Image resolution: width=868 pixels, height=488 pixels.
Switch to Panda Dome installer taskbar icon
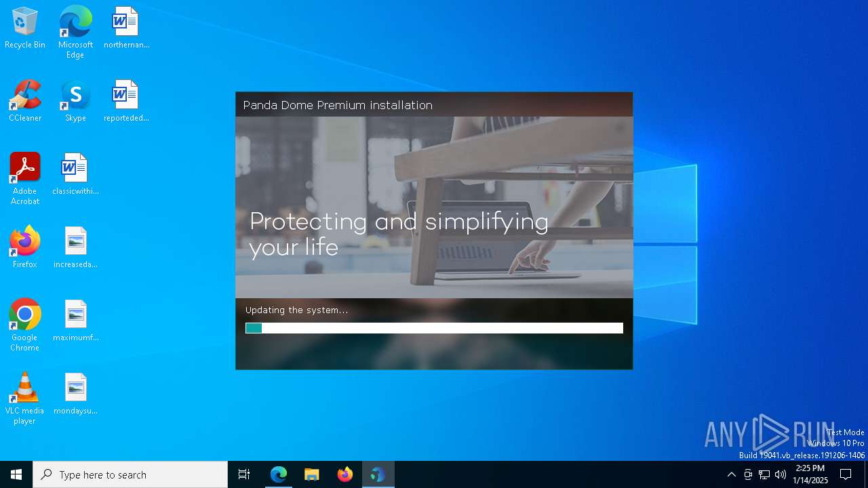pos(378,474)
